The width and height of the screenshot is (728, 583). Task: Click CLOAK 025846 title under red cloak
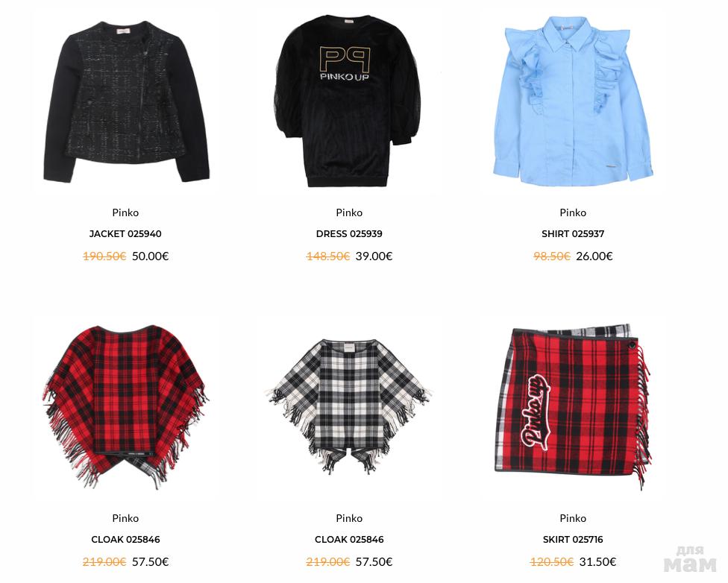point(125,540)
